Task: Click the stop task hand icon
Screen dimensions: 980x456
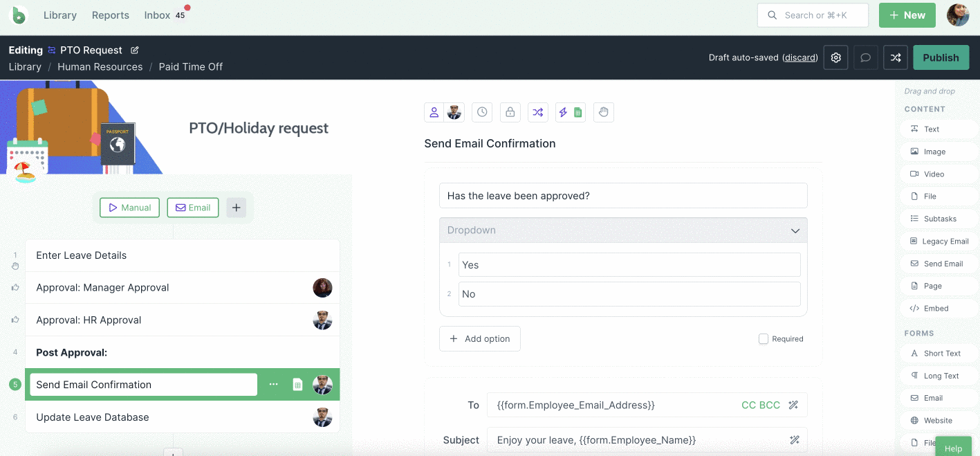Action: point(603,112)
